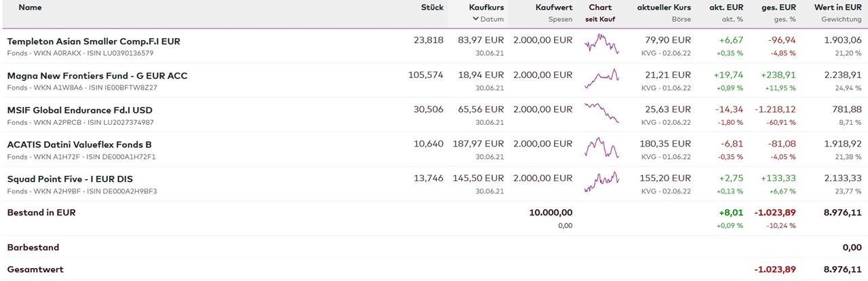Screen dimensions: 868x281
Task: Open the Templeton Asian Smaller Comp. fund
Action: (x=94, y=41)
